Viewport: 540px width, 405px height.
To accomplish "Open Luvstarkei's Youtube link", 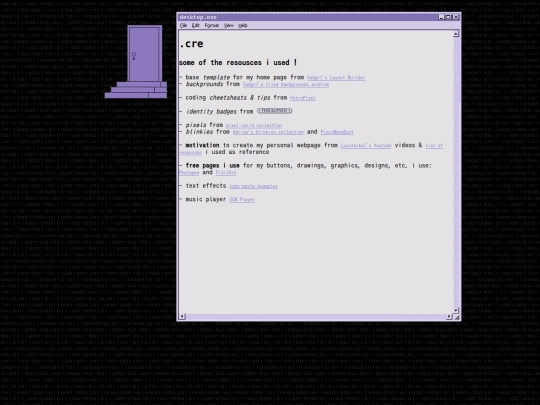I will coord(366,146).
